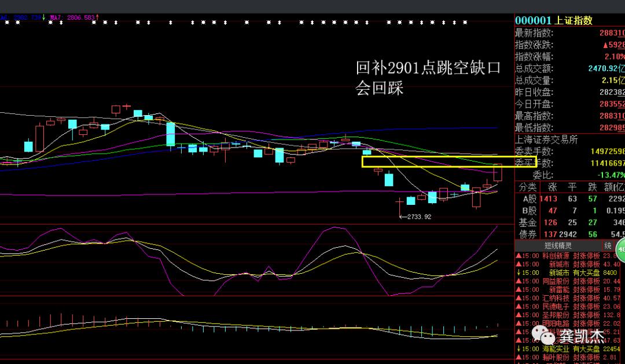Select 000001 上证指数 title header
The width and height of the screenshot is (625, 364).
[554, 20]
